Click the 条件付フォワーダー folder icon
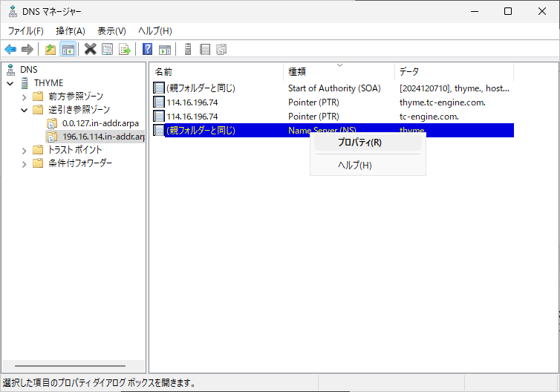560x392 pixels. click(38, 163)
